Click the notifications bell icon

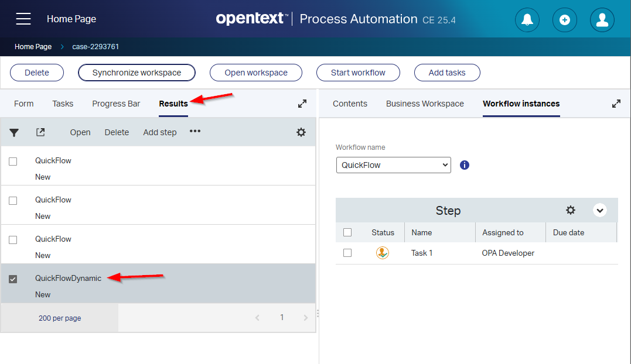[x=527, y=19]
